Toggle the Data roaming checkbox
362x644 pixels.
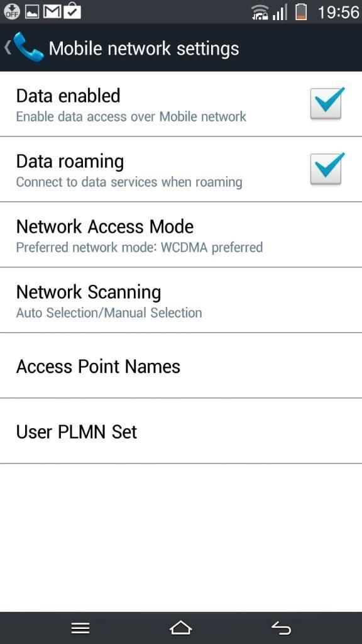point(327,169)
